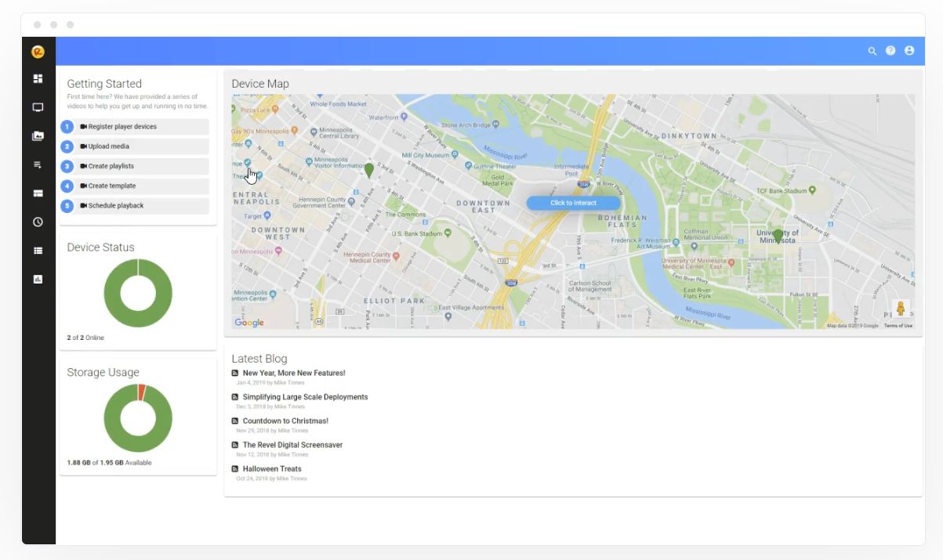Open the Simplifying Large Scale Deployments post
This screenshot has width=943, height=560.
[305, 397]
